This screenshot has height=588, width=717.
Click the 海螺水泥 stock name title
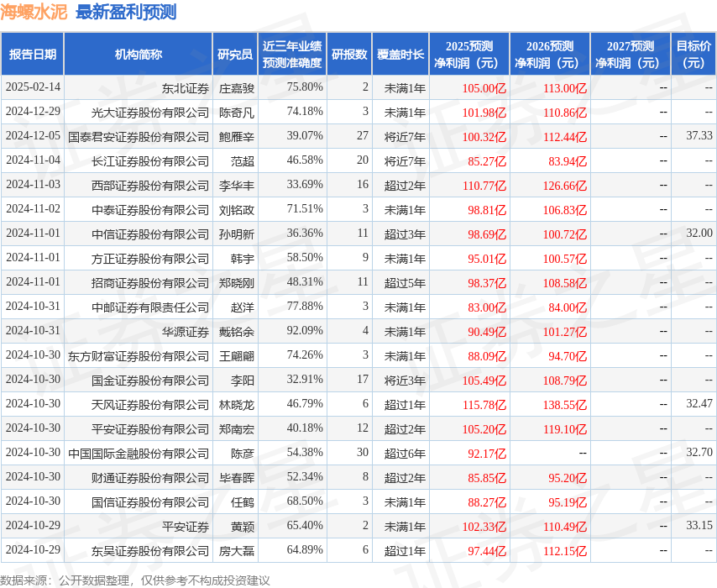34,13
